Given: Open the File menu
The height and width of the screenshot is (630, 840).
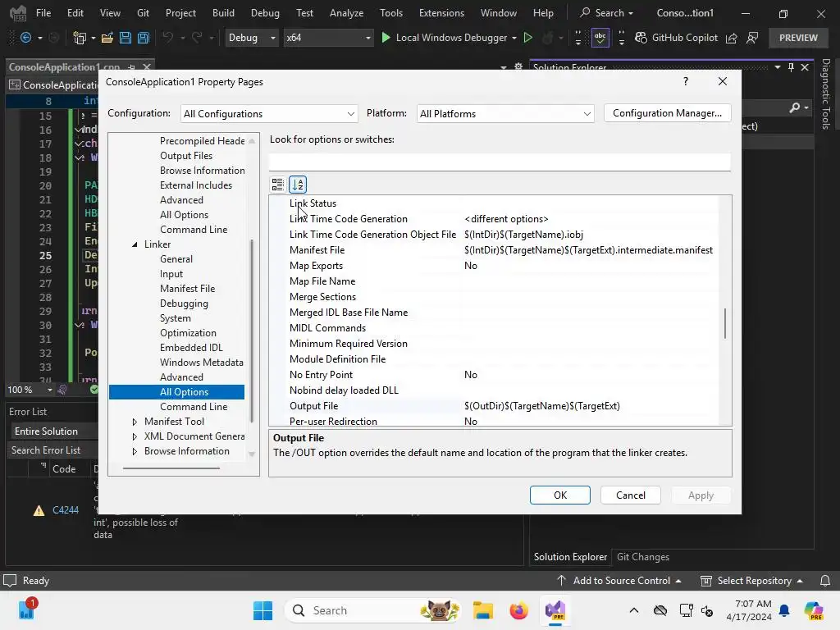Looking at the screenshot, I should (x=43, y=13).
